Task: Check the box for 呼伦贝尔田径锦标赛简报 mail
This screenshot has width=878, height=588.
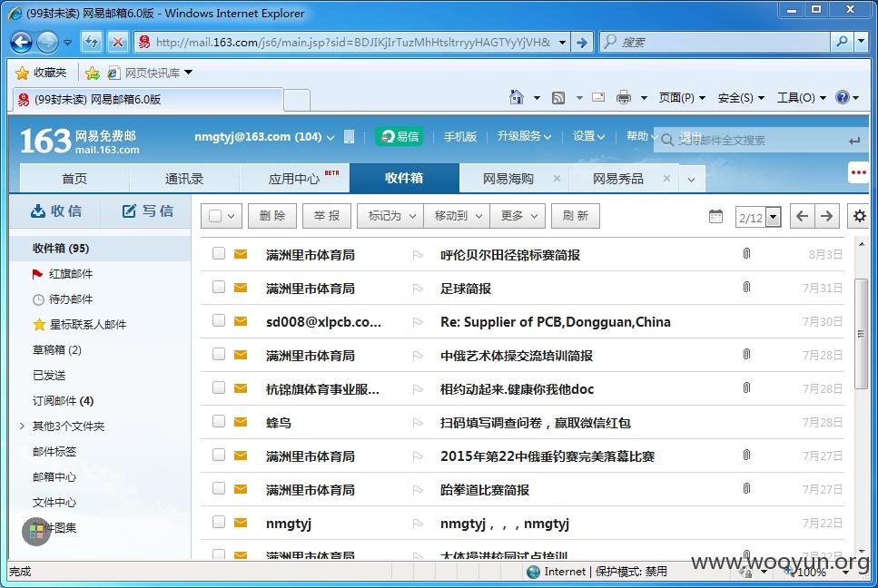Action: (219, 253)
